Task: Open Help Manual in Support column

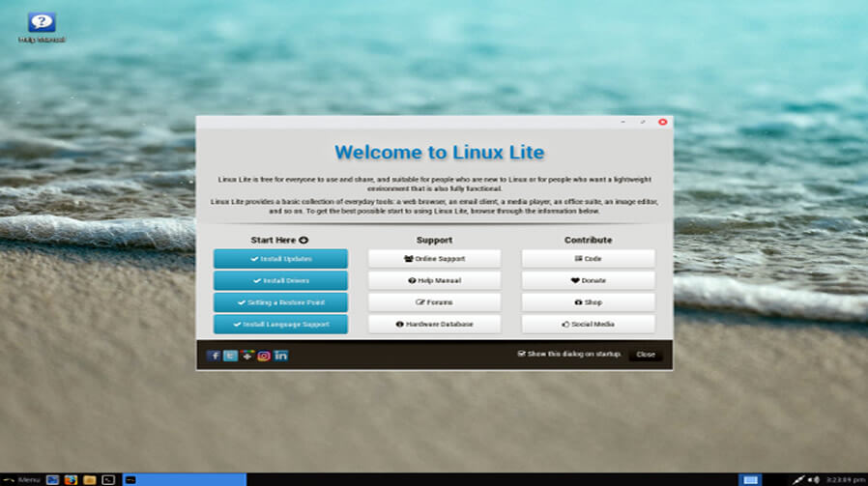Action: tap(435, 280)
